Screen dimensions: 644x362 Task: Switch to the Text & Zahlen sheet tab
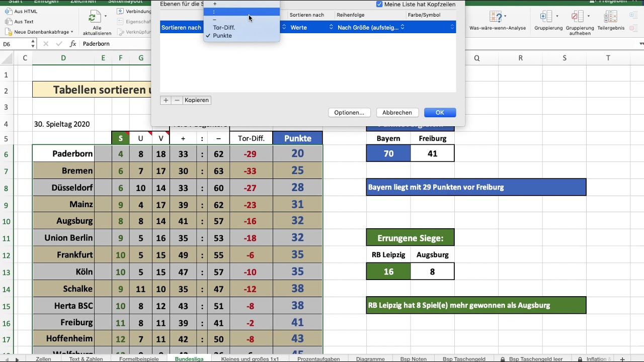point(86,359)
